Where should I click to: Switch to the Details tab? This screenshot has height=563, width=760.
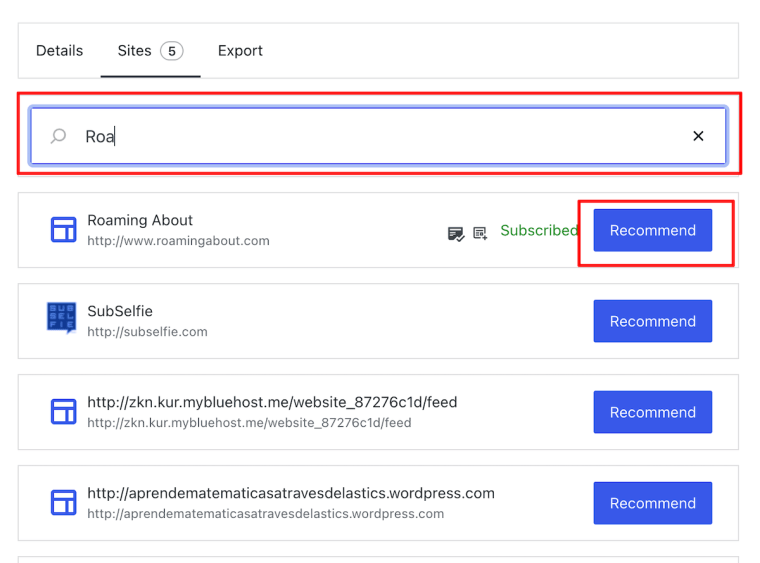(x=60, y=51)
